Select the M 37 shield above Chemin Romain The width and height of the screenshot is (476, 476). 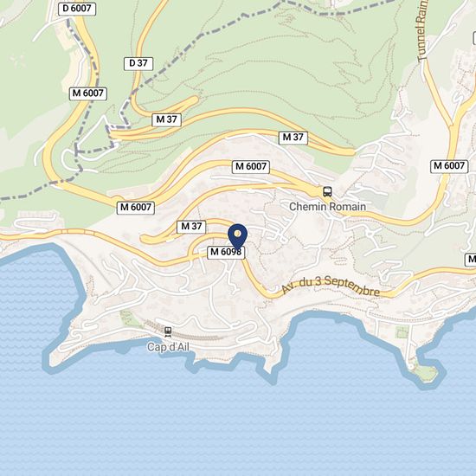click(293, 138)
